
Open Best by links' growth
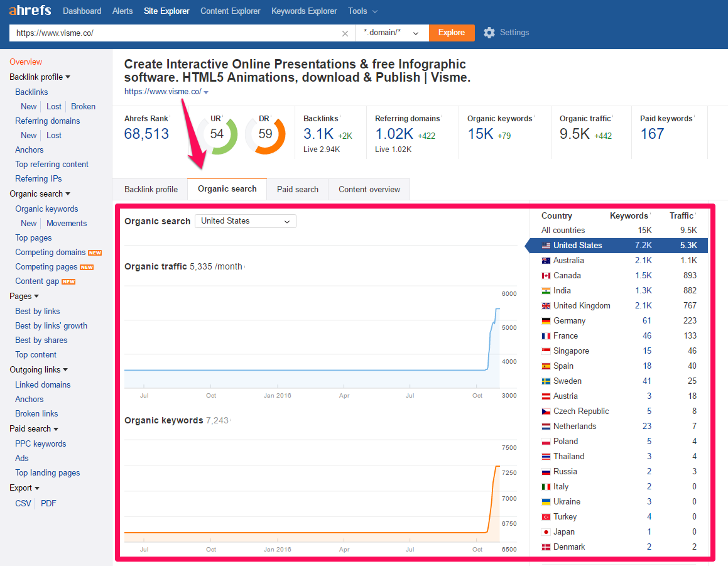click(x=51, y=326)
